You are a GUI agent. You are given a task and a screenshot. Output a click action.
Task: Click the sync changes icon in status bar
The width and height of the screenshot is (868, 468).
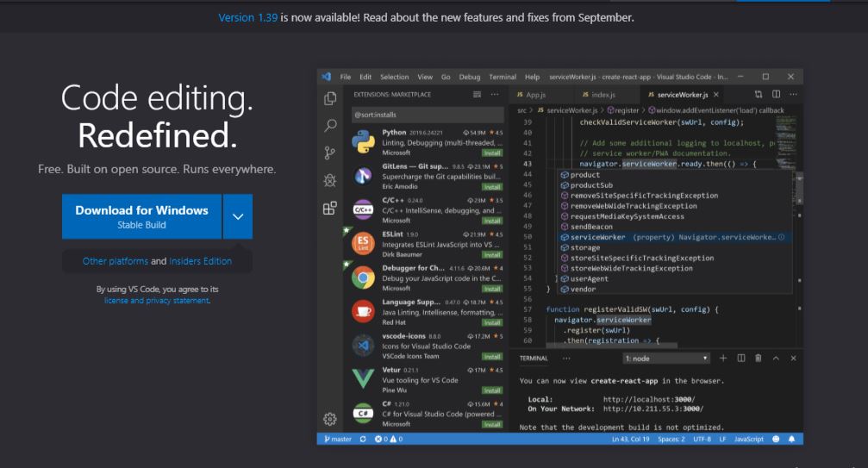point(363,440)
